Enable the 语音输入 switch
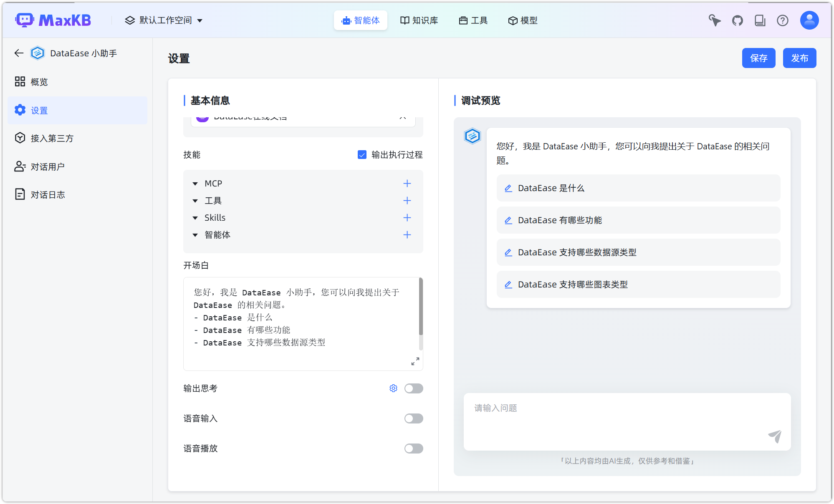 [414, 418]
